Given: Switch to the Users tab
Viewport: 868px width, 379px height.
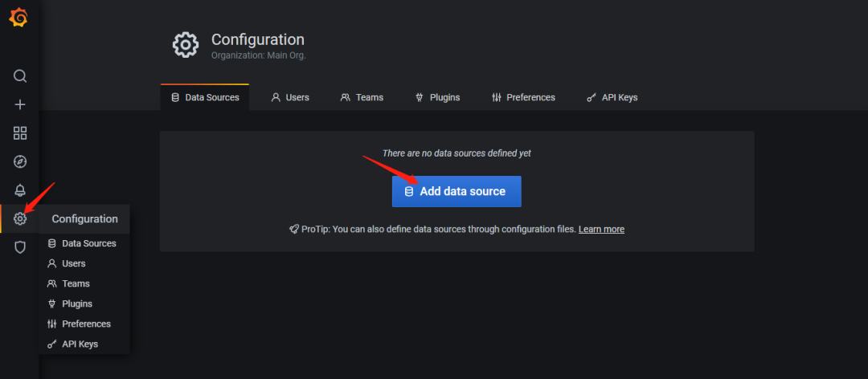Looking at the screenshot, I should pos(290,97).
